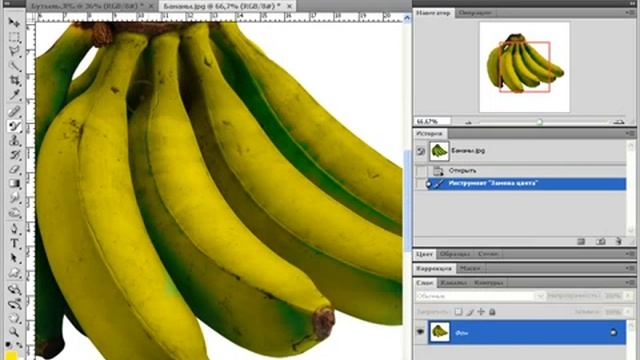Create a new snapshot in History panel
The width and height of the screenshot is (640, 360).
click(x=600, y=242)
